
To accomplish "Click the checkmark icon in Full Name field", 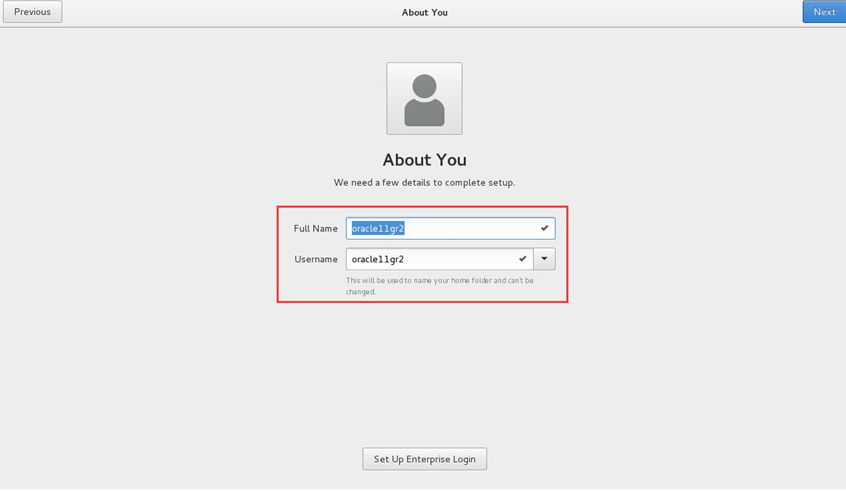I will pyautogui.click(x=544, y=229).
